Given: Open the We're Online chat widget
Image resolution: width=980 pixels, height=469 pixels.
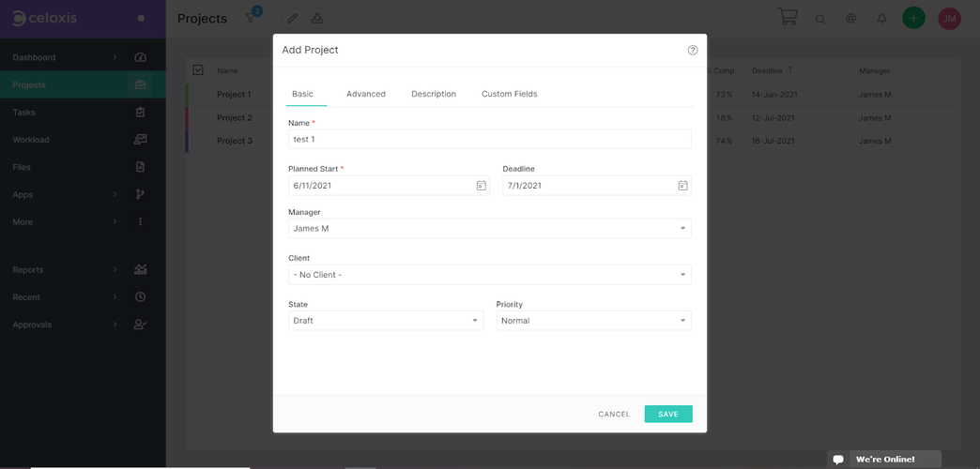Looking at the screenshot, I should coord(883,460).
